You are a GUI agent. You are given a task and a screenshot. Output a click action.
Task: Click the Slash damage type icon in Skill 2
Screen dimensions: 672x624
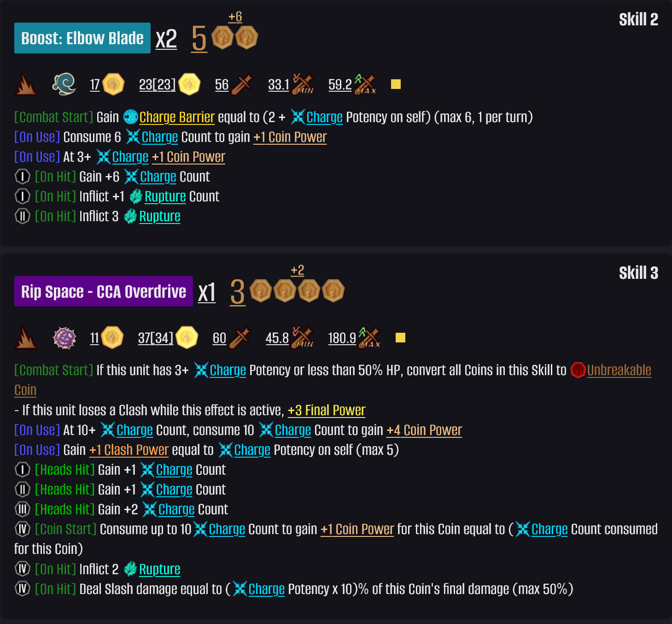point(26,85)
